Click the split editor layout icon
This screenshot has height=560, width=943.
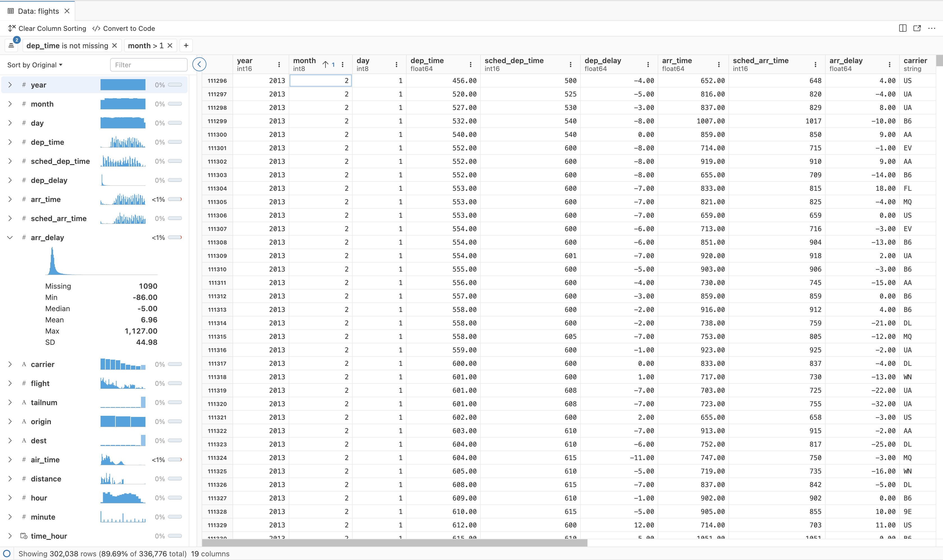click(903, 28)
